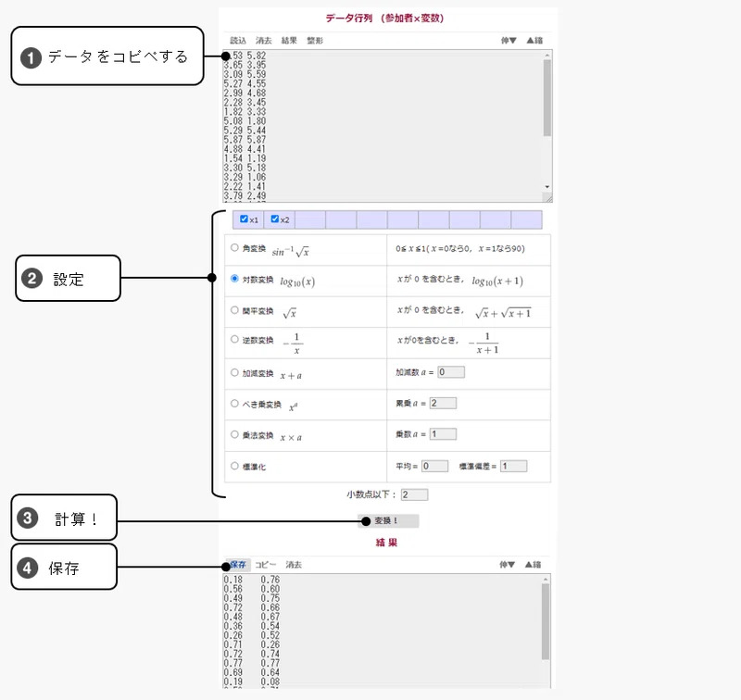Image resolution: width=741 pixels, height=700 pixels.
Task: Click the 累乗 a input field
Action: pyautogui.click(x=443, y=404)
